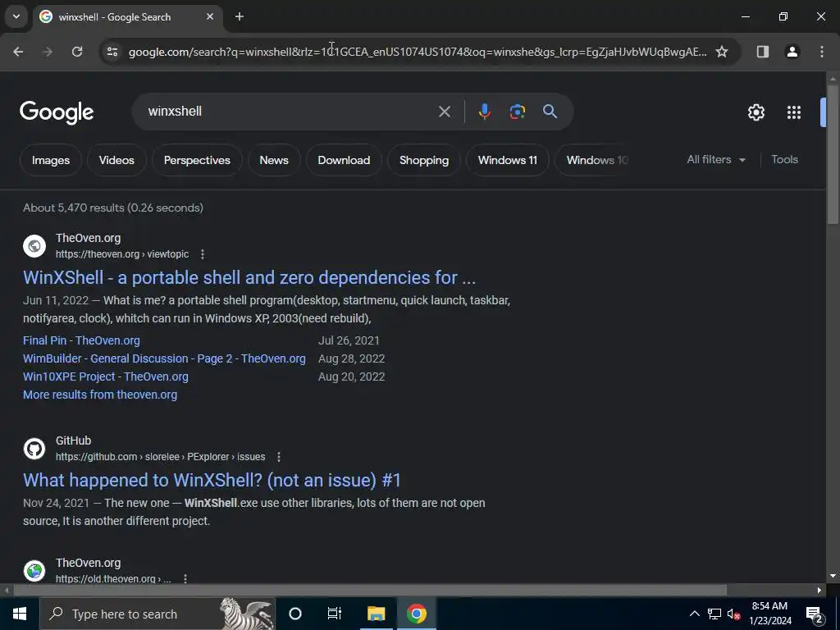
Task: Click the Windows taskbar search box
Action: pos(157,614)
